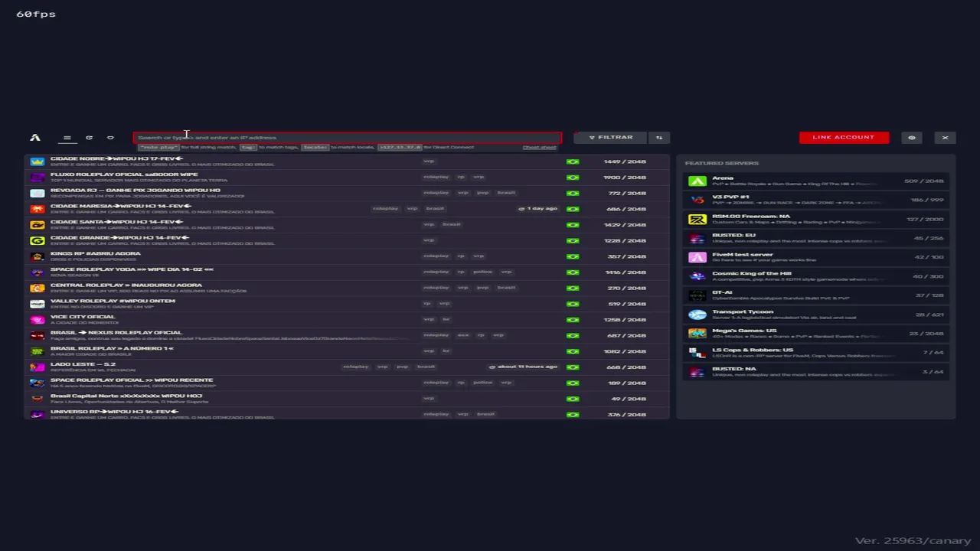This screenshot has width=980, height=551.
Task: Click the Brasil Capital Norte server icon
Action: pos(37,399)
